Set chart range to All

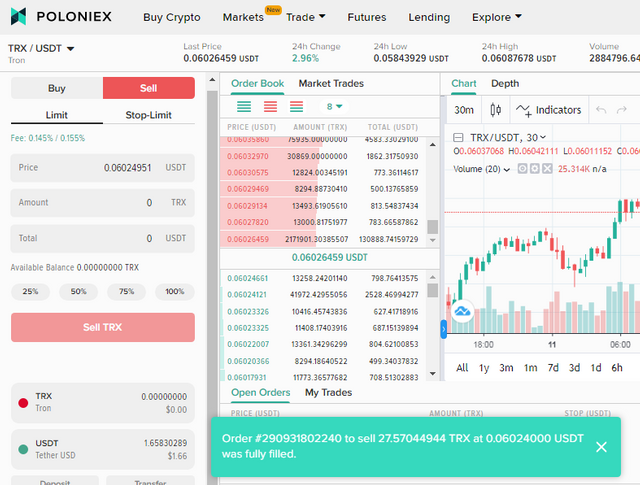pos(462,368)
